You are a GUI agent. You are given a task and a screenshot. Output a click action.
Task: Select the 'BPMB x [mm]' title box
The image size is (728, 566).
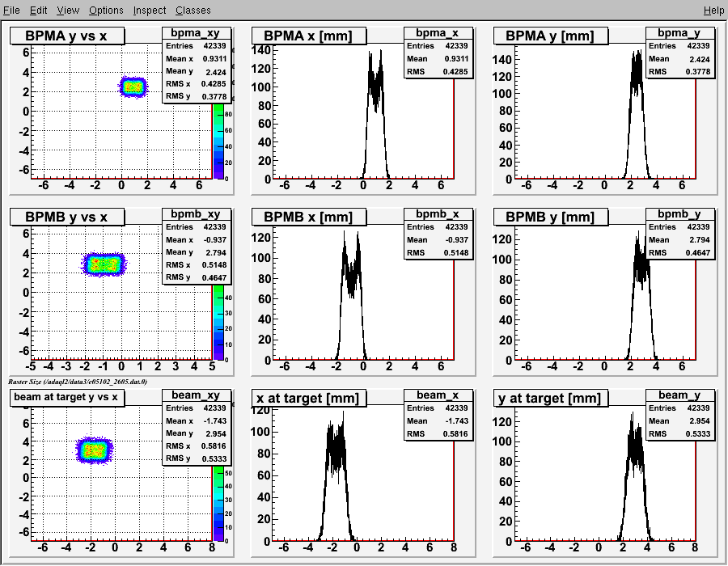coord(309,217)
